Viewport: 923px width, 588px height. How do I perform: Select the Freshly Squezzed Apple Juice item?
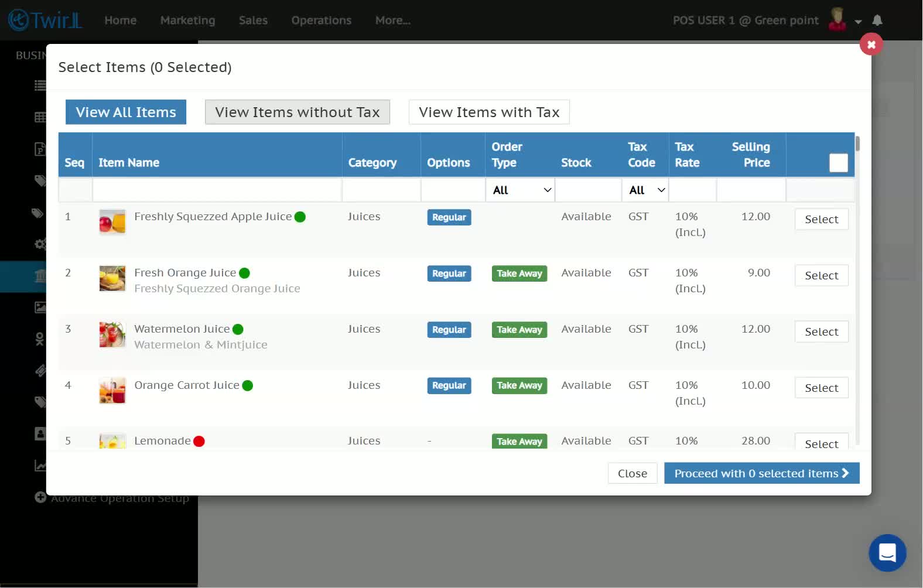[821, 219]
